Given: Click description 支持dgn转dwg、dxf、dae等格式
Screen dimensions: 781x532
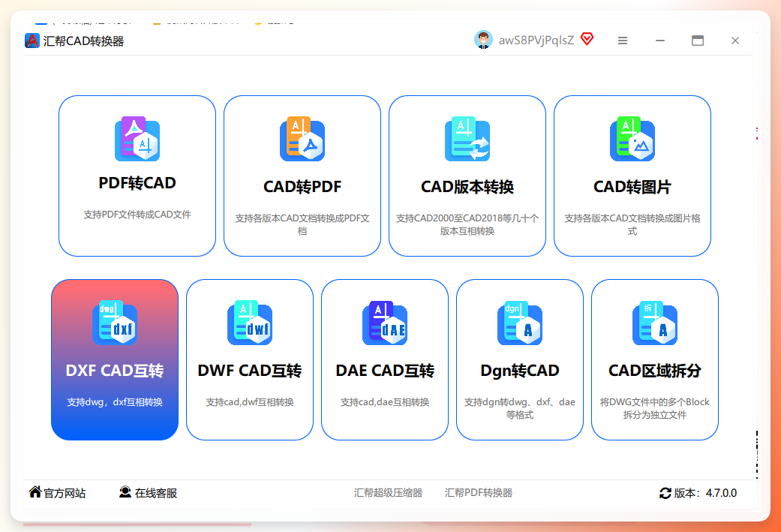Looking at the screenshot, I should [519, 408].
